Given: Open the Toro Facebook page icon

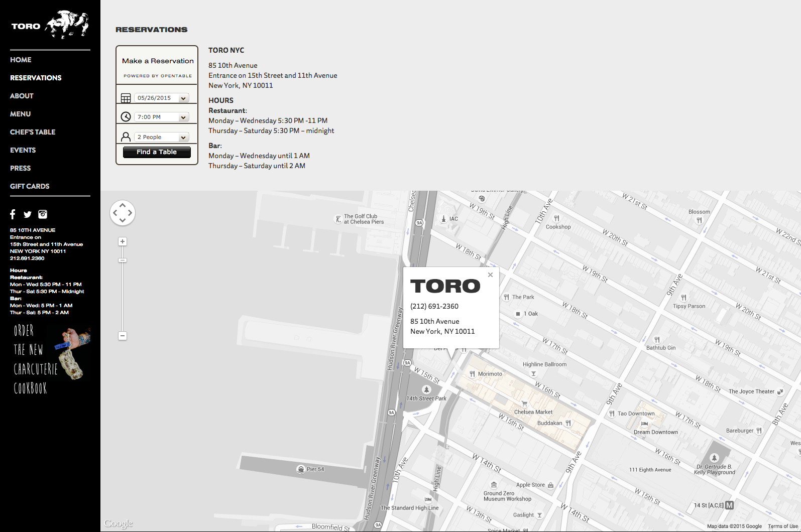Looking at the screenshot, I should (13, 214).
